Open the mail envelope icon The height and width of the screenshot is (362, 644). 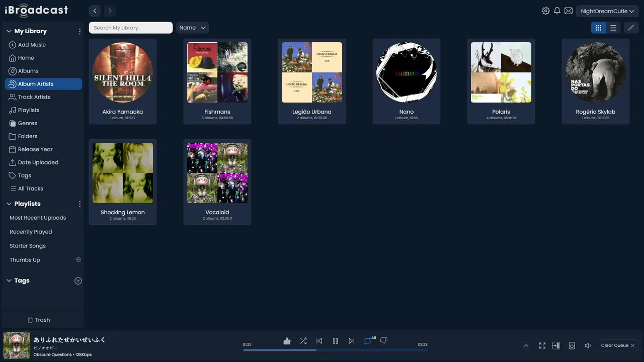tap(569, 11)
